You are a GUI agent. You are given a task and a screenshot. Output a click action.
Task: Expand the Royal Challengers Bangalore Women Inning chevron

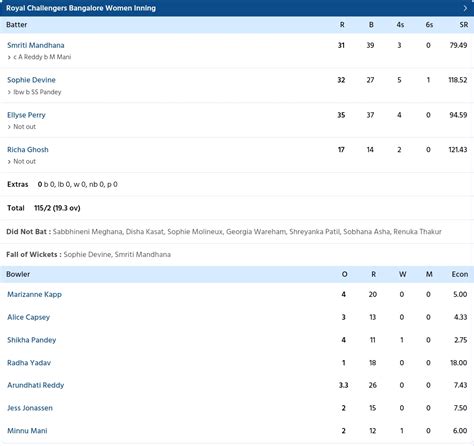click(465, 8)
